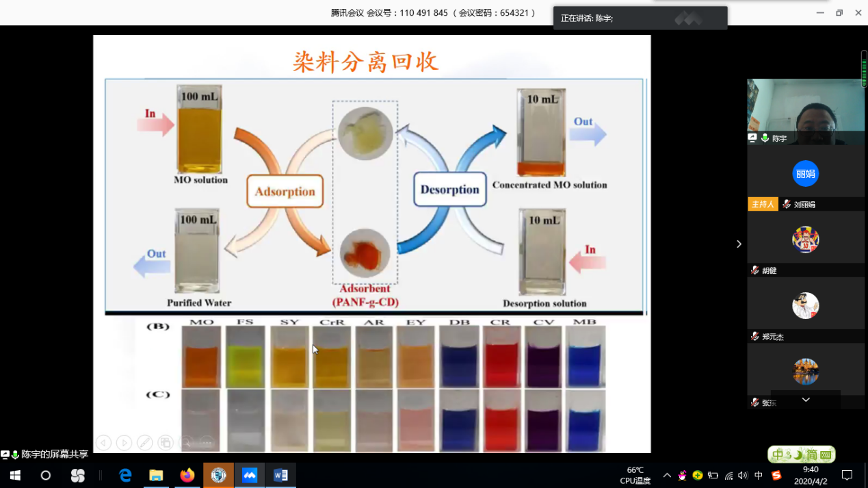Click the 主持人 host label

coord(763,204)
